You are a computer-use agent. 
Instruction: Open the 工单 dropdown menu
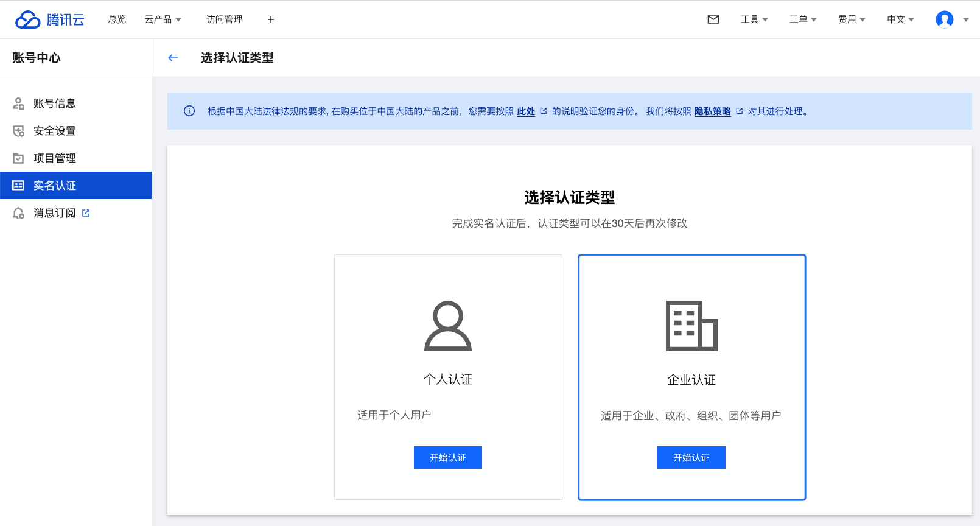coord(803,19)
